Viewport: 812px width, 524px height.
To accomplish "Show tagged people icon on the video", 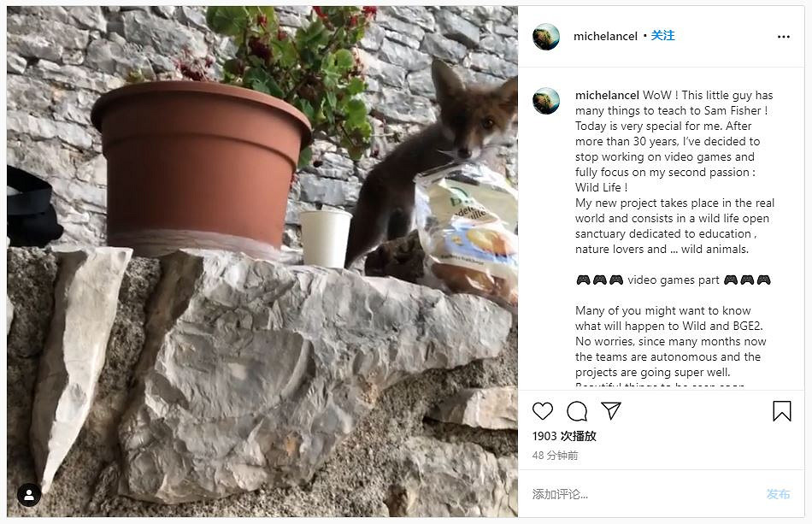I will [29, 495].
